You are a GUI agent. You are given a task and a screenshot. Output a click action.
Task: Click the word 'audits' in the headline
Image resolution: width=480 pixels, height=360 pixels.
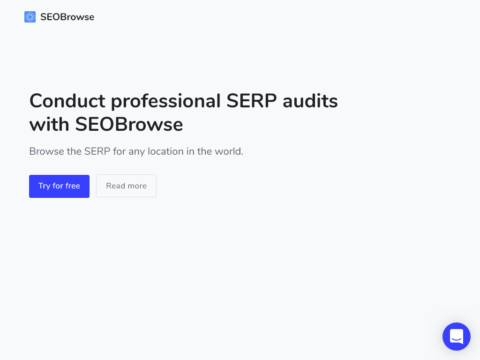point(310,101)
